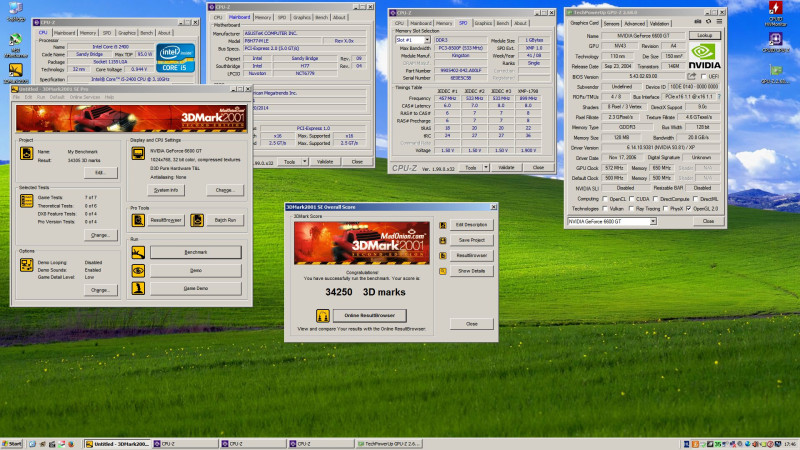Image resolution: width=800 pixels, height=450 pixels.
Task: Switch to TechPowerUp GPU-Z taskbar button
Action: 389,444
